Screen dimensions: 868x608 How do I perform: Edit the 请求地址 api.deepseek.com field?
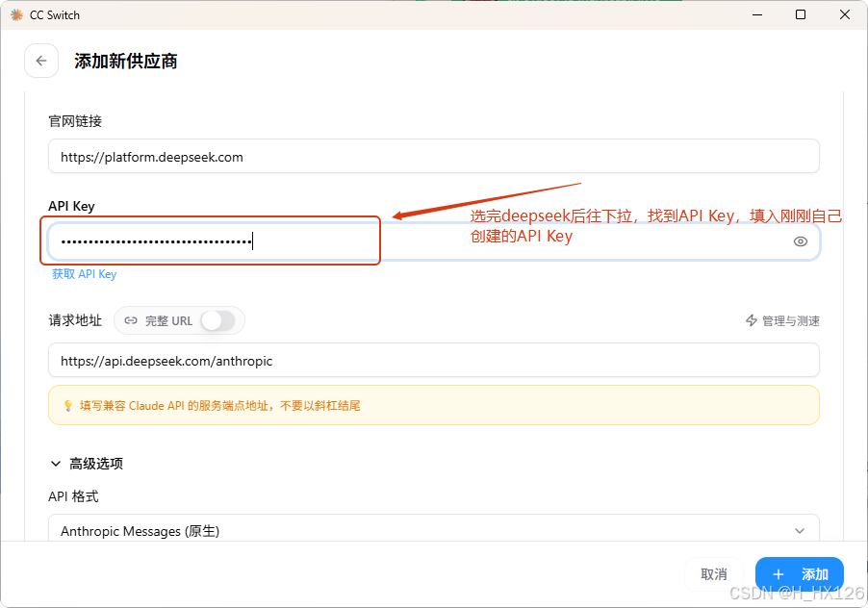[433, 361]
